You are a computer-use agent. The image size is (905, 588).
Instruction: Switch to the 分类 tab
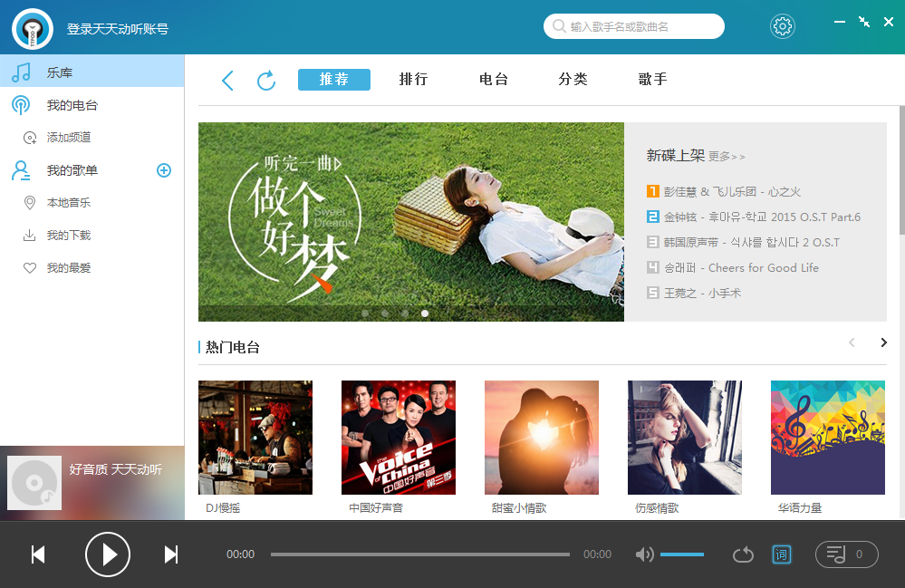[x=573, y=79]
